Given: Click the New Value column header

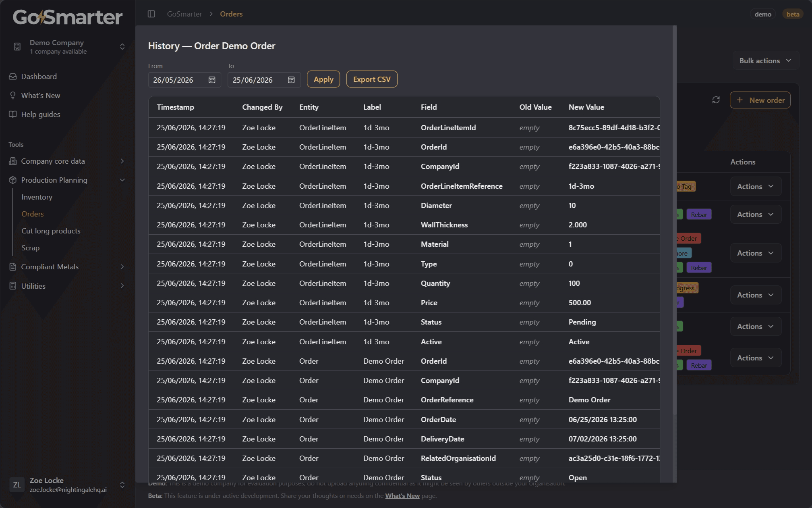Looking at the screenshot, I should (x=586, y=107).
